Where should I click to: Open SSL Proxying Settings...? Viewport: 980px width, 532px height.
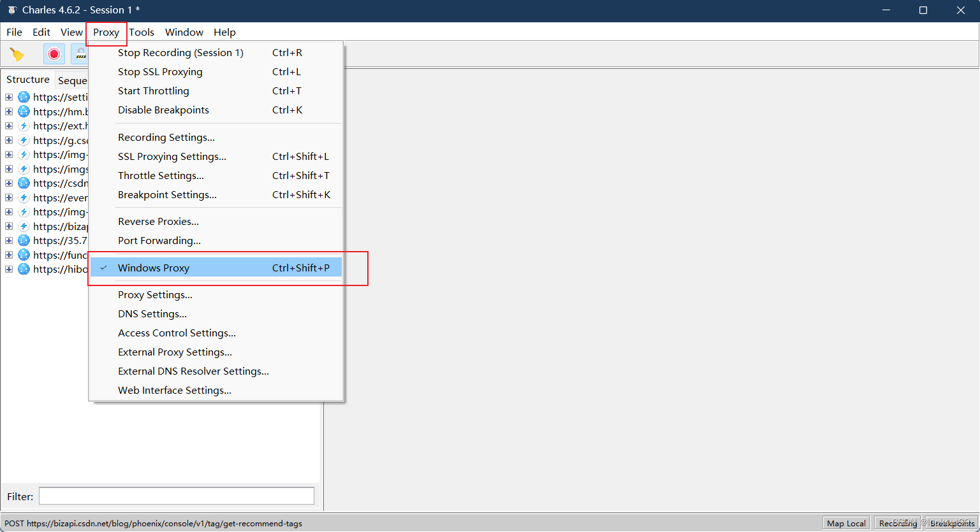coord(216,156)
